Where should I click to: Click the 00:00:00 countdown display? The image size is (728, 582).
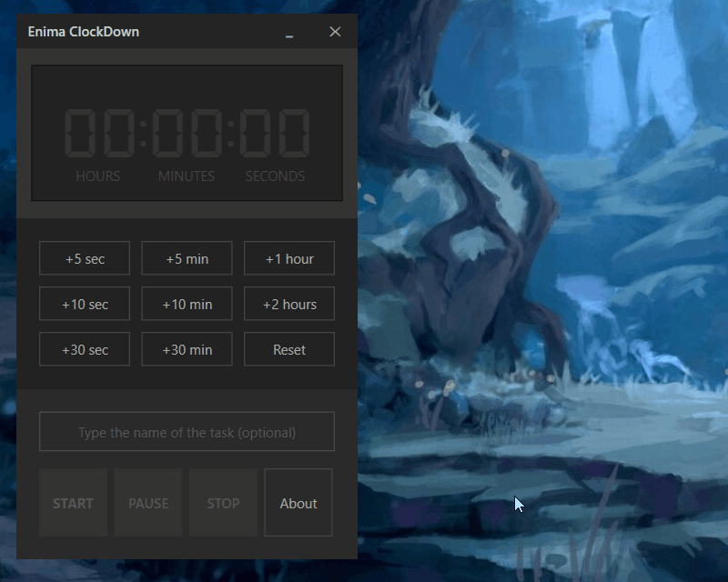coord(187,133)
